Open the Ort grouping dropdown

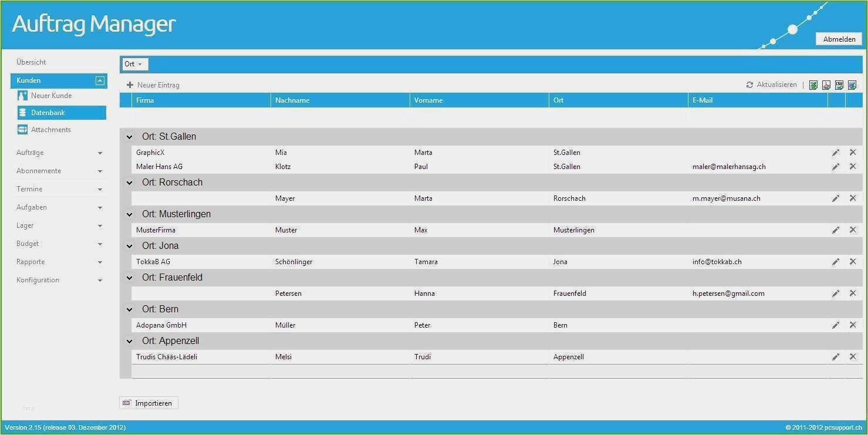click(134, 64)
